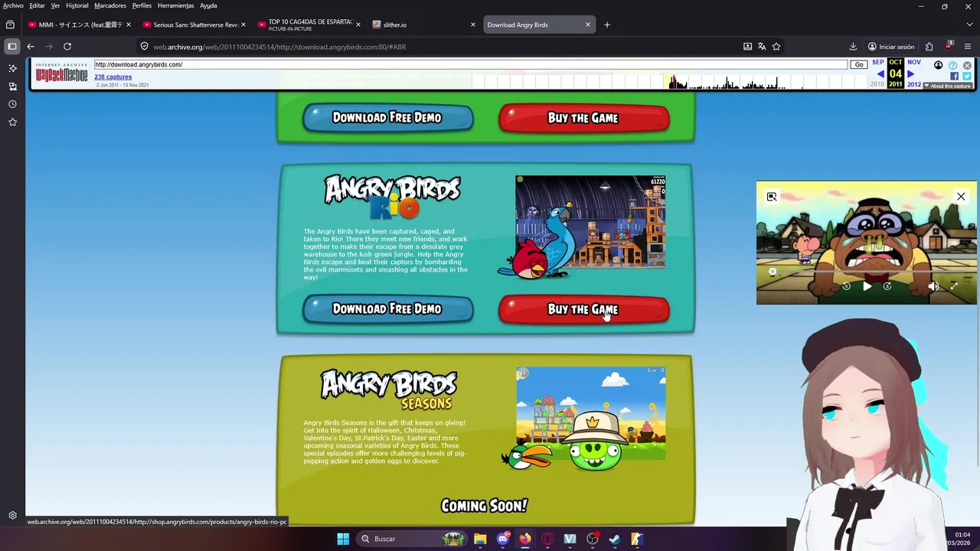Click Iniciar sesión account button
The image size is (980, 551).
(891, 47)
